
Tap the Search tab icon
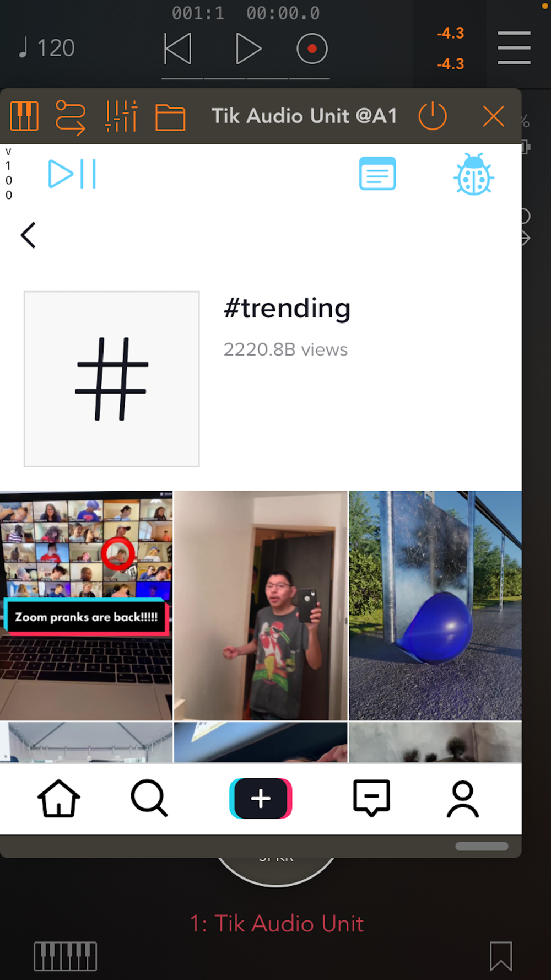coord(149,798)
